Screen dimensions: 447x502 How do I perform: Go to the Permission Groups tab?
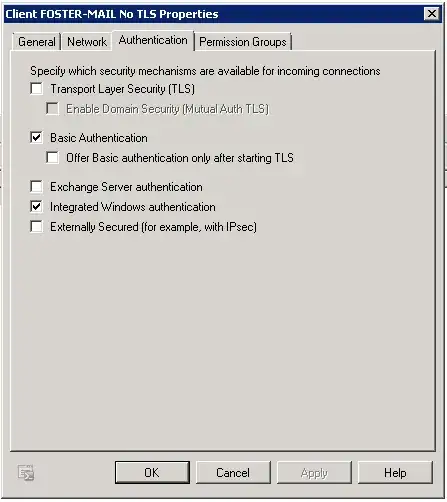(x=243, y=42)
